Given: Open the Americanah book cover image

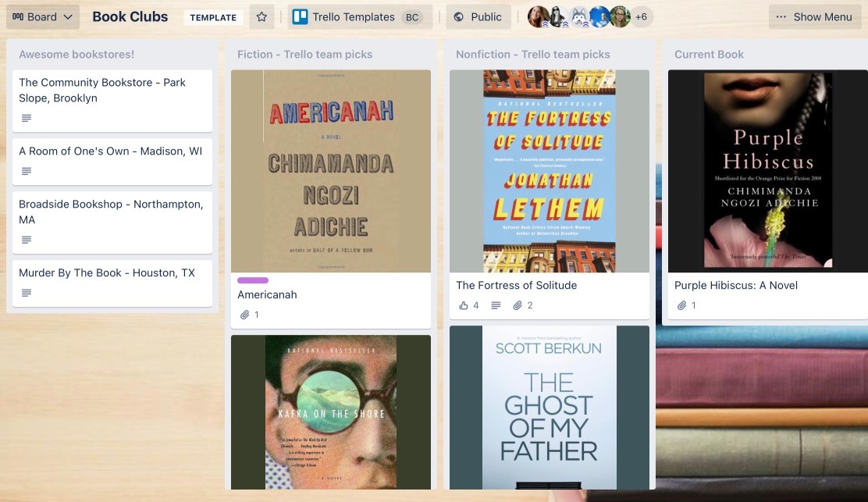Looking at the screenshot, I should pyautogui.click(x=331, y=170).
